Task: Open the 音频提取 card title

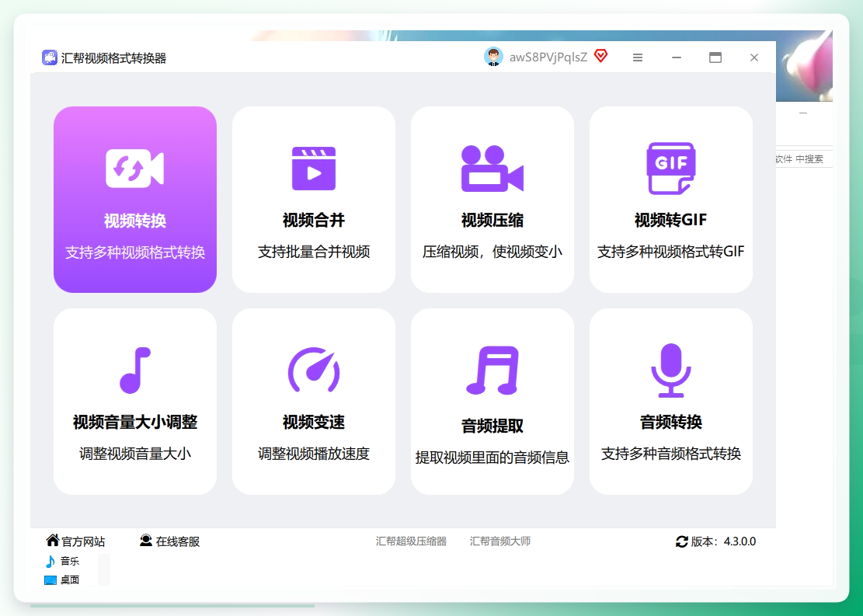Action: coord(492,426)
